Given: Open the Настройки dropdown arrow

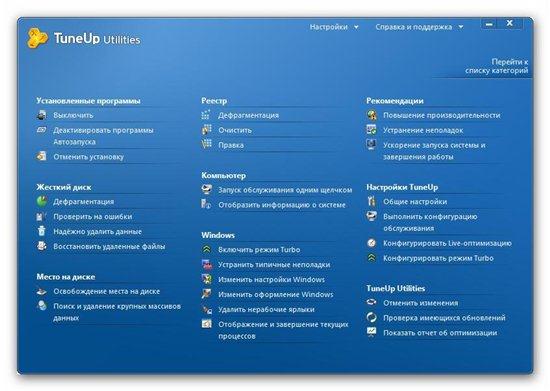Looking at the screenshot, I should pos(356,27).
